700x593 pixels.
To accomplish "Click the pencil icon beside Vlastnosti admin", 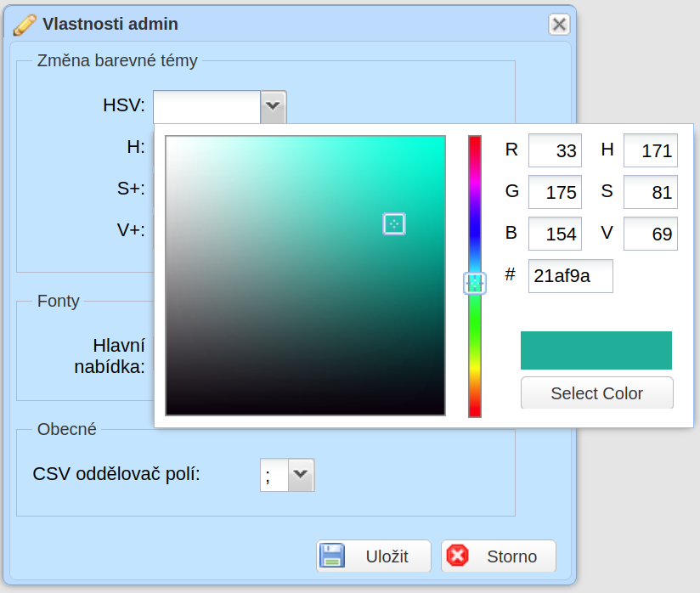I will click(x=25, y=25).
